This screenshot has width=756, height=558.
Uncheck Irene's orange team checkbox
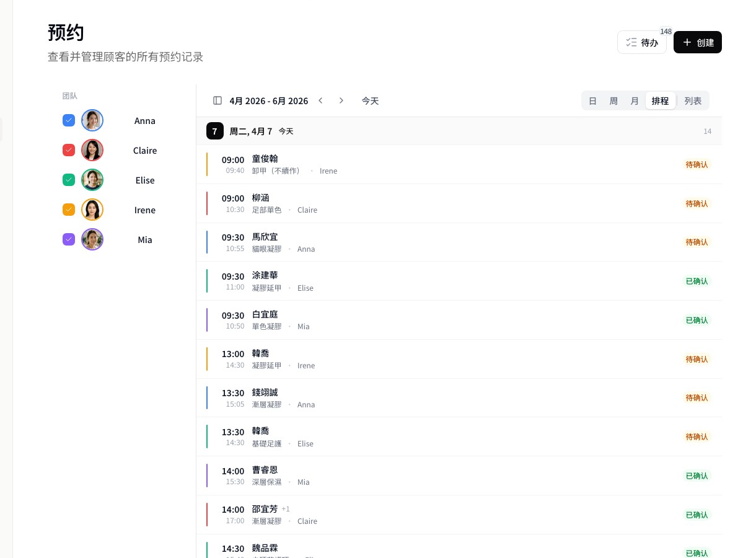click(x=69, y=210)
